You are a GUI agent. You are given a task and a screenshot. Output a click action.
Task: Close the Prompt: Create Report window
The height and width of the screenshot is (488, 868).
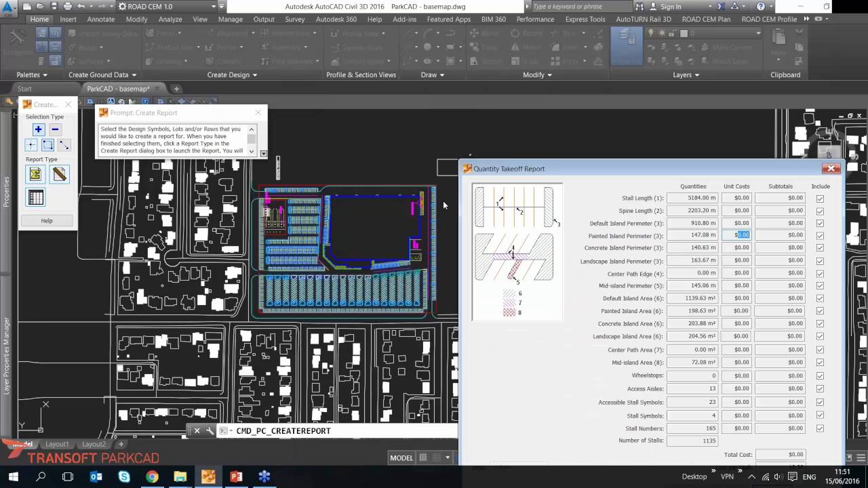point(258,113)
